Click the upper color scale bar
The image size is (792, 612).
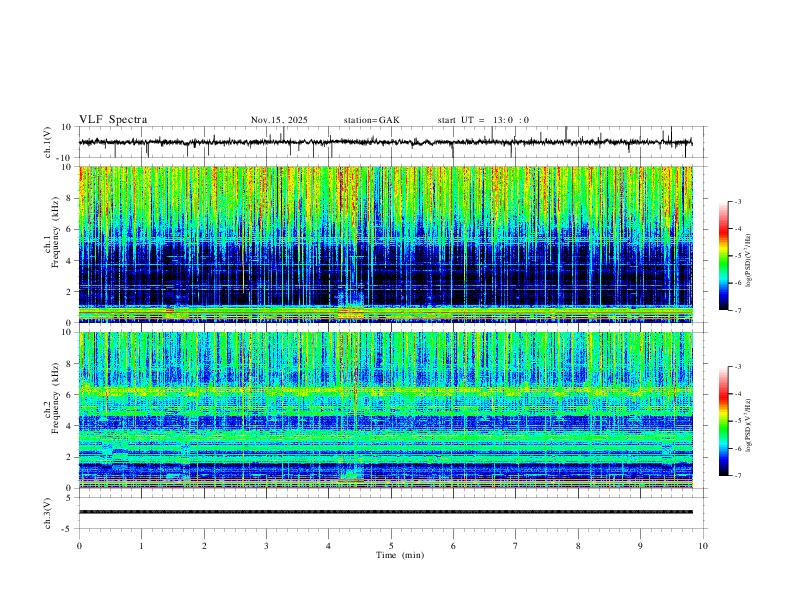pos(723,256)
